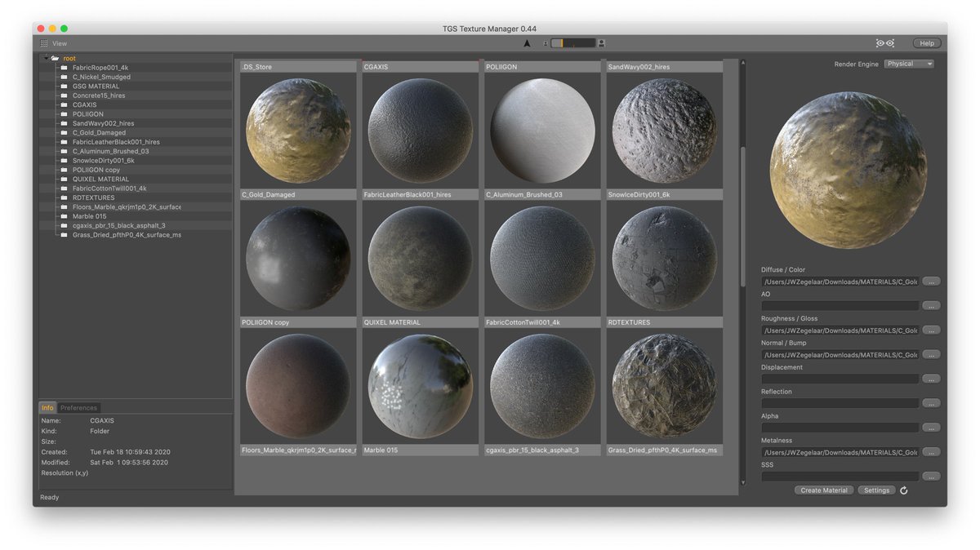980x550 pixels.
Task: Click the Diffuse / Color path field
Action: tap(840, 282)
